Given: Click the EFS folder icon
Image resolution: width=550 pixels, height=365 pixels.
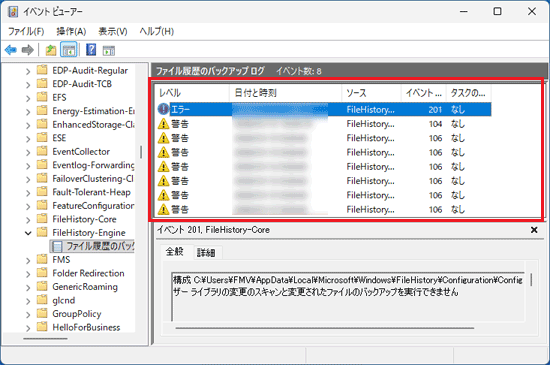Looking at the screenshot, I should 42,97.
